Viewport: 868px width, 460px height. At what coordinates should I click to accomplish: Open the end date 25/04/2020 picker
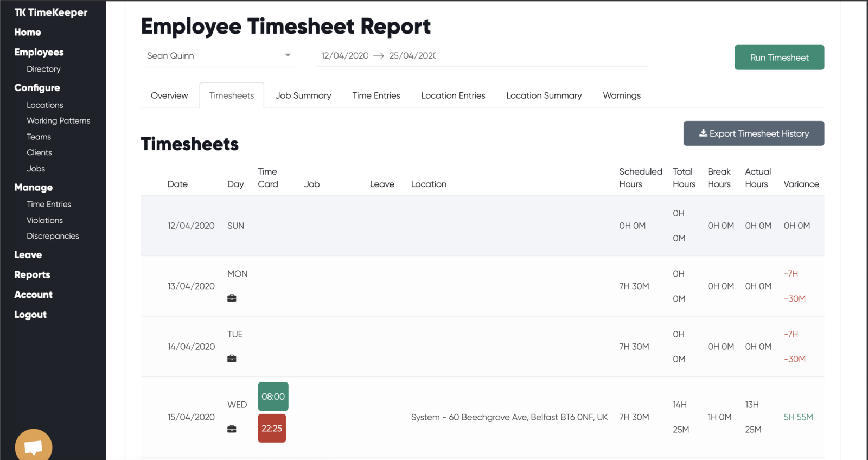pyautogui.click(x=412, y=55)
